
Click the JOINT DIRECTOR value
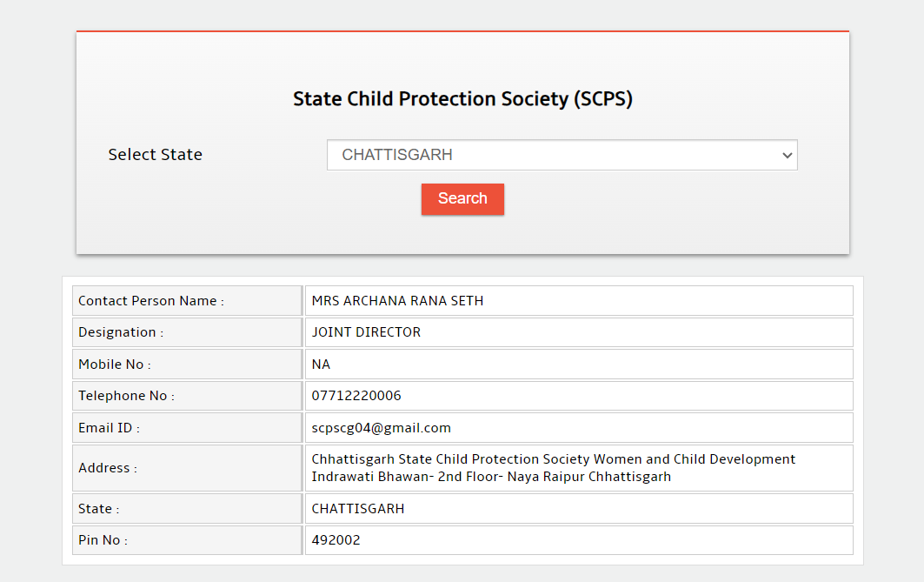pos(366,332)
